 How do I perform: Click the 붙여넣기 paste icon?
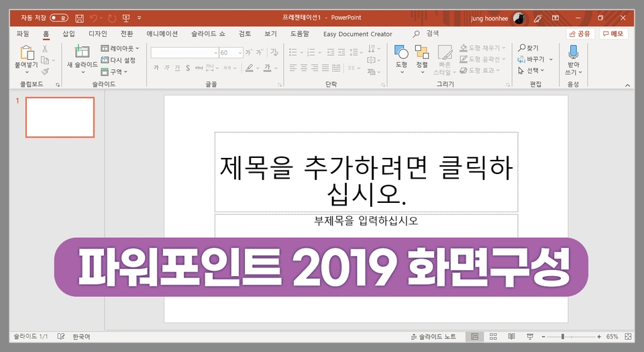tap(27, 52)
